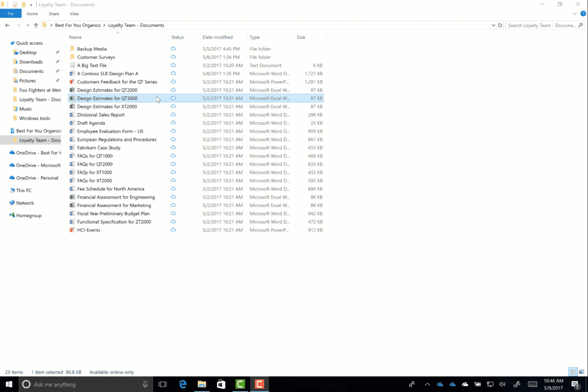The width and height of the screenshot is (588, 392).
Task: Unpin Downloads from Quick access
Action: click(x=58, y=61)
